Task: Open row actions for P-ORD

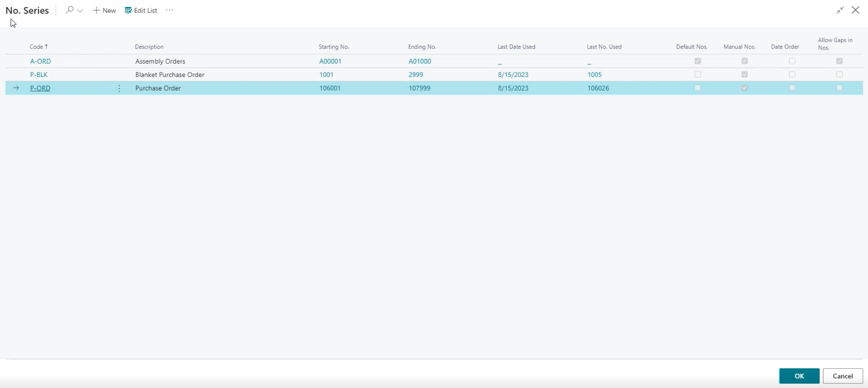Action: coord(119,88)
